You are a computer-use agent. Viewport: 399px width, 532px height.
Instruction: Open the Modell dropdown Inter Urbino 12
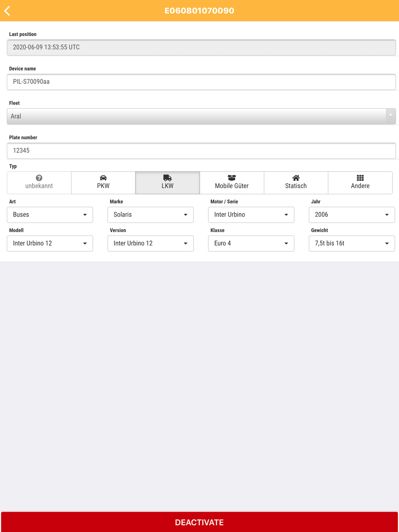pyautogui.click(x=50, y=243)
